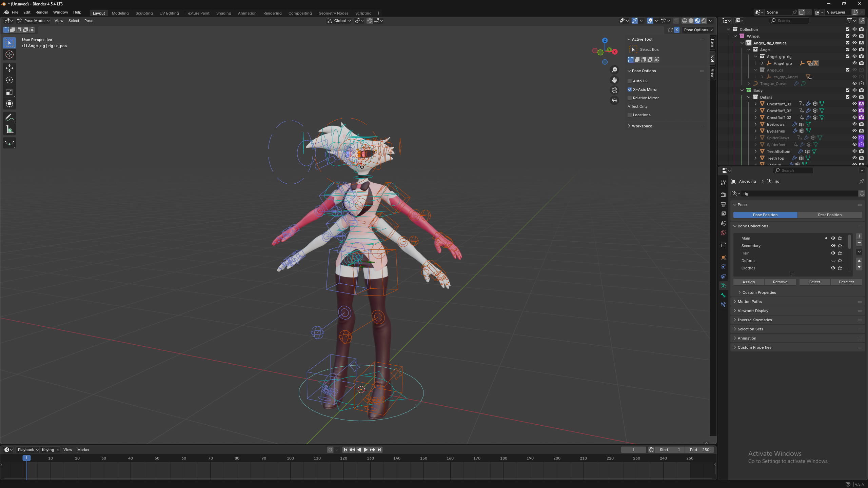The height and width of the screenshot is (488, 868).
Task: Select the Annotate pencil tool
Action: coord(9,118)
